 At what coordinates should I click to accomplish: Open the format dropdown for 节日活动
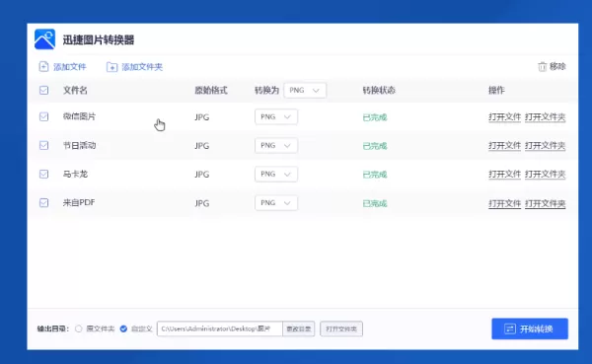276,145
